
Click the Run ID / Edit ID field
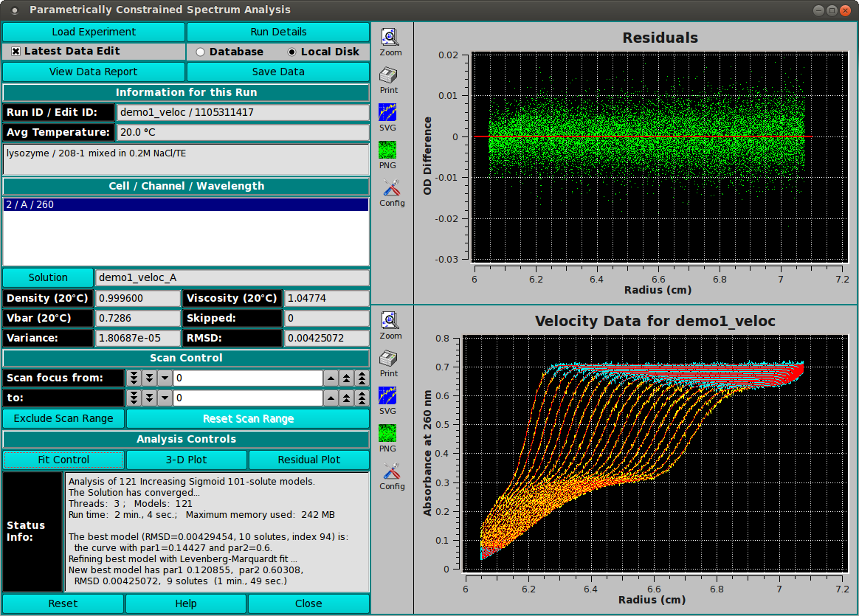click(x=244, y=112)
